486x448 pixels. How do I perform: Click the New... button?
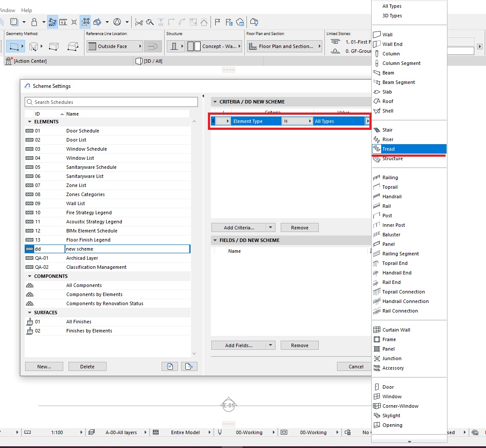44,367
